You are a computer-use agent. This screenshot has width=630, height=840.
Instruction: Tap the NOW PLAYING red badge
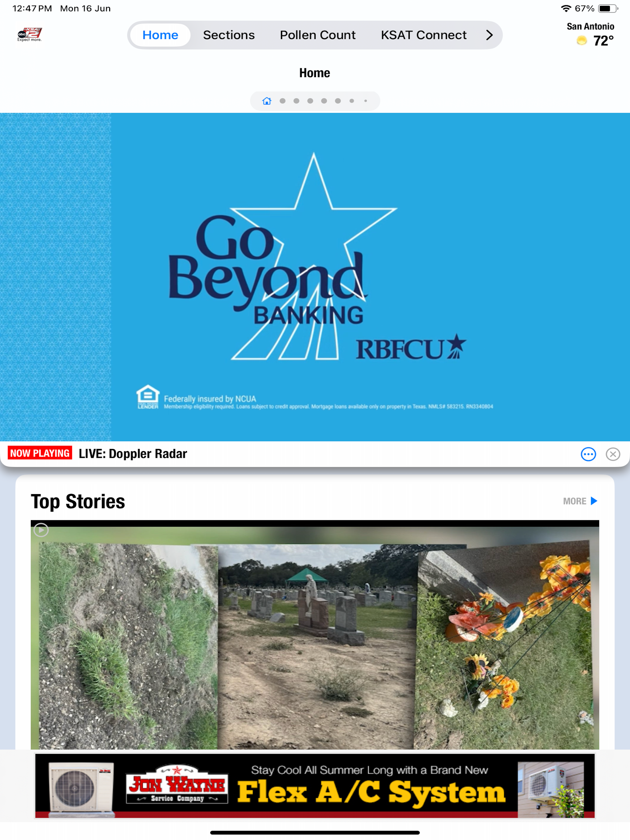pos(40,453)
